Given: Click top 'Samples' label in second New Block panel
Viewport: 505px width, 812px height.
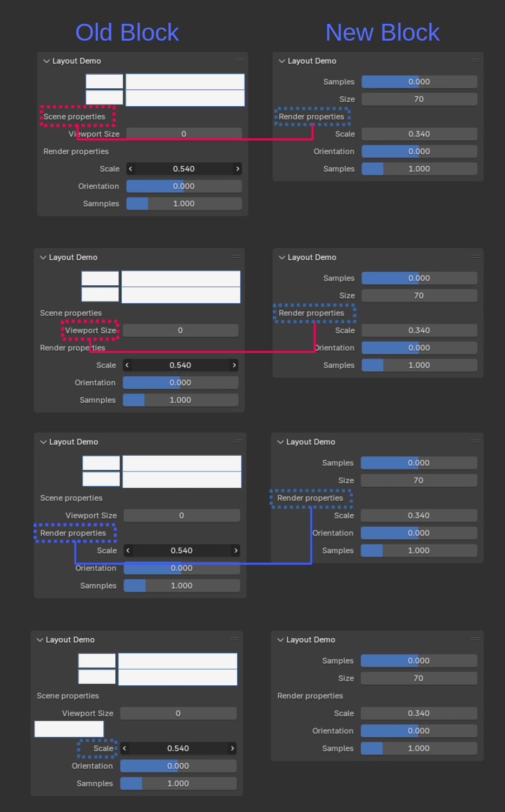Looking at the screenshot, I should [x=339, y=278].
